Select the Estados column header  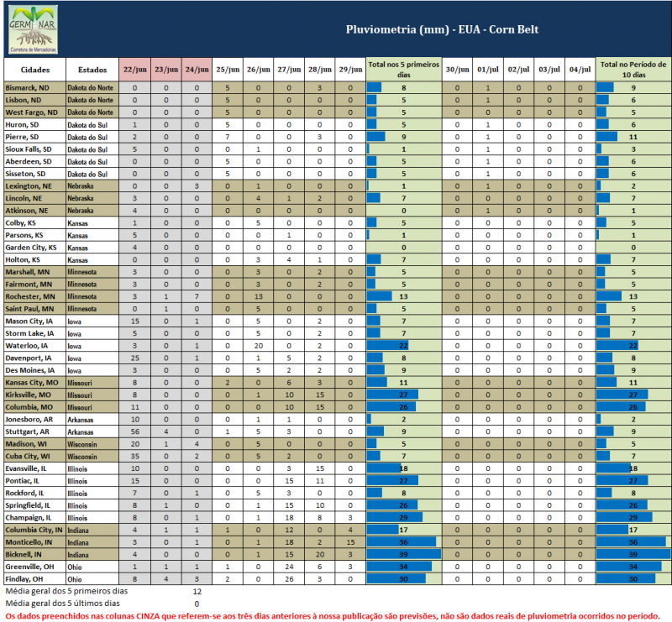coord(92,70)
